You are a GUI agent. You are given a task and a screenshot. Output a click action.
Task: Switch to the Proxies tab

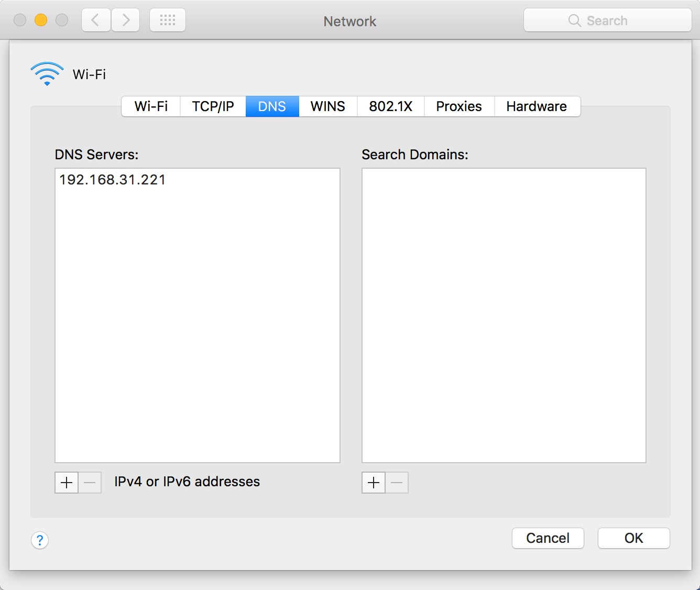tap(458, 106)
